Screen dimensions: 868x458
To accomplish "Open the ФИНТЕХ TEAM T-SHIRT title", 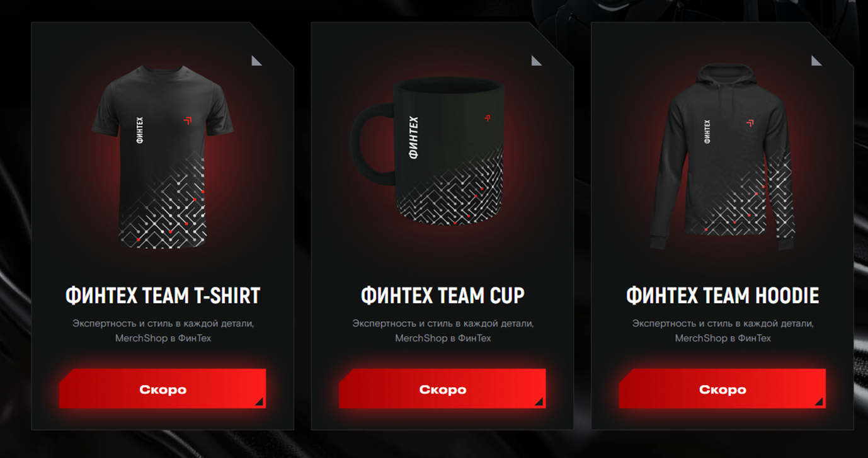I will (x=163, y=295).
